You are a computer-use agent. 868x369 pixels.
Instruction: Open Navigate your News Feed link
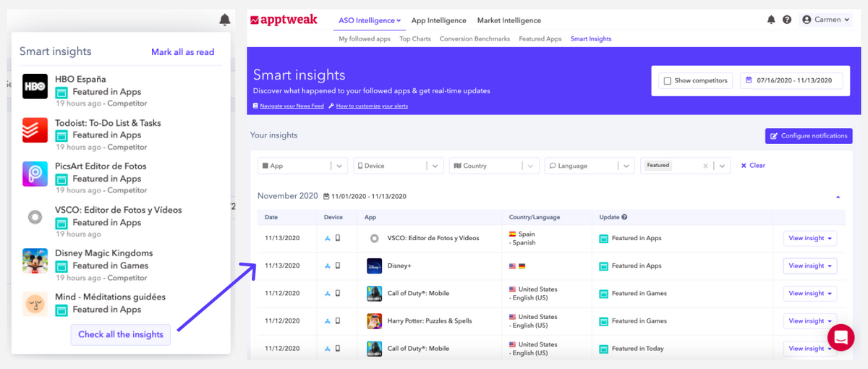tap(289, 106)
